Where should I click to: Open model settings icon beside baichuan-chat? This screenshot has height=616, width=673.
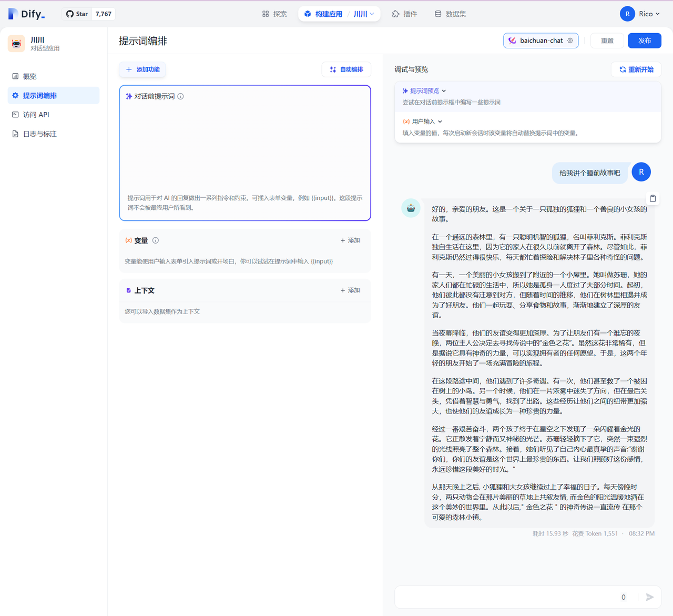click(x=570, y=41)
